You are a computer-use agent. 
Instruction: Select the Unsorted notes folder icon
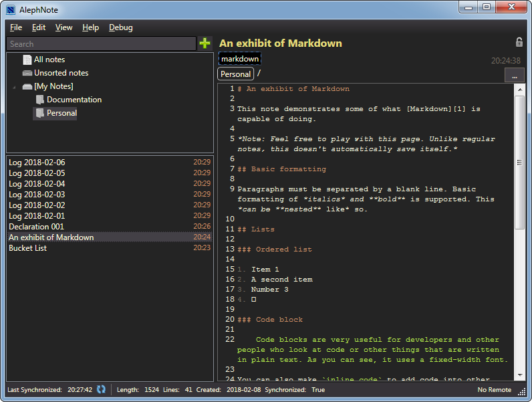tap(27, 73)
